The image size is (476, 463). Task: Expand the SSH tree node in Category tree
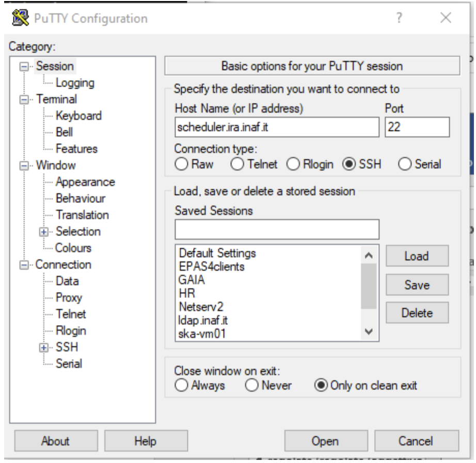[44, 348]
